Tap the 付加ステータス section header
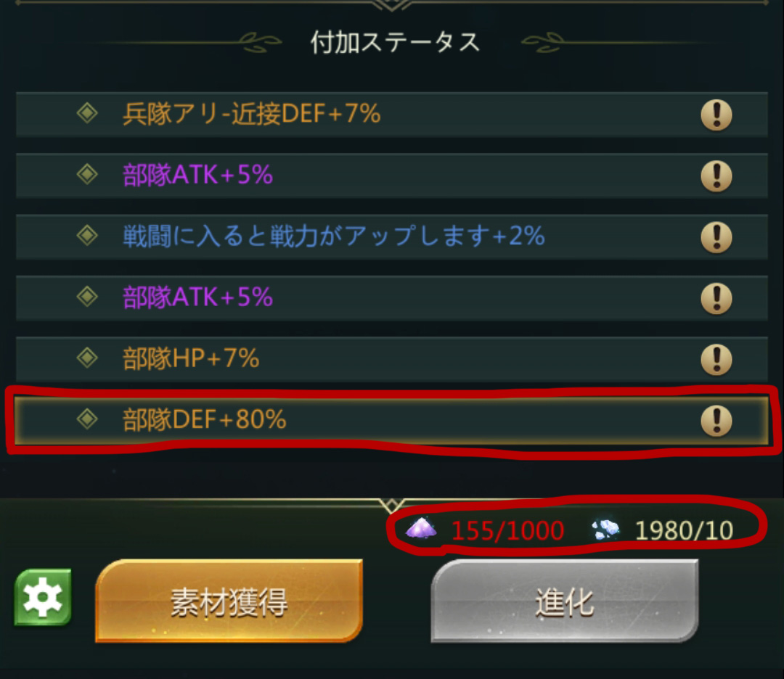 pos(395,43)
